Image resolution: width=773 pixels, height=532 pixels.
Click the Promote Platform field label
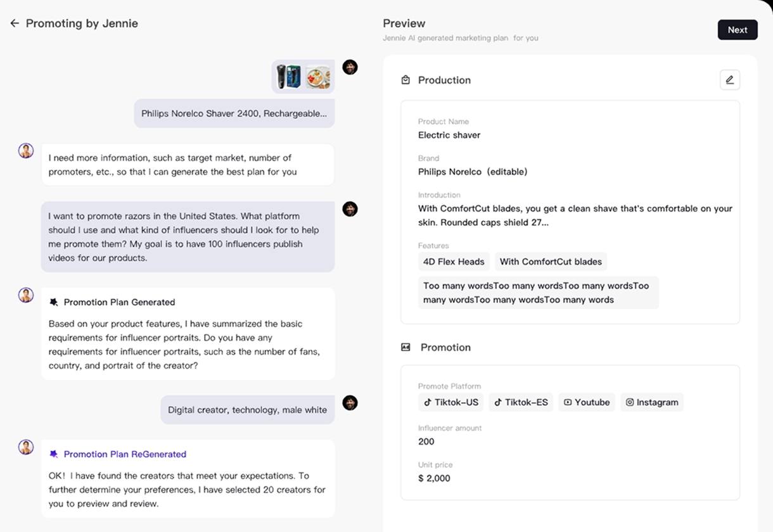point(449,386)
